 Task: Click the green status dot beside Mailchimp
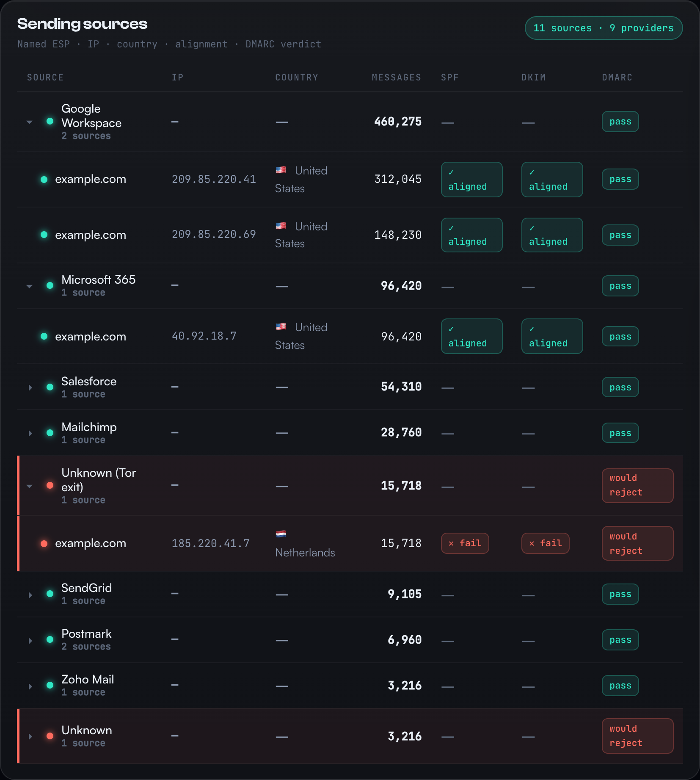point(50,433)
